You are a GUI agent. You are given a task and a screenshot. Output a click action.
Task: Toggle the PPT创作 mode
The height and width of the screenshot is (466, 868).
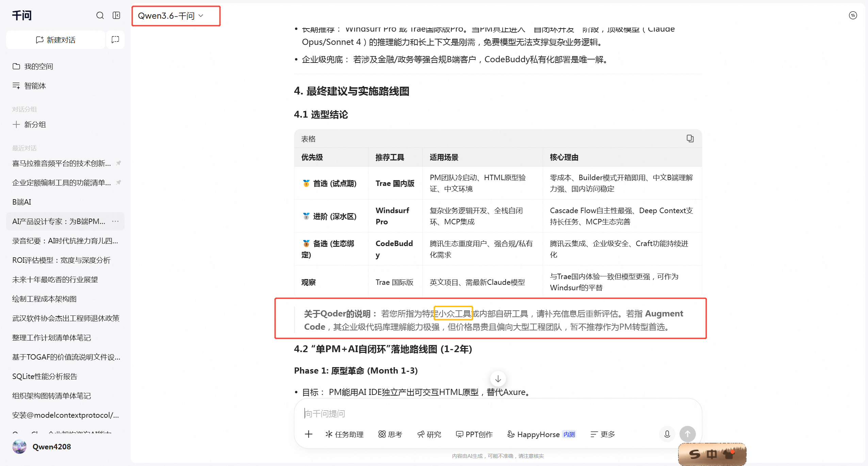[474, 434]
